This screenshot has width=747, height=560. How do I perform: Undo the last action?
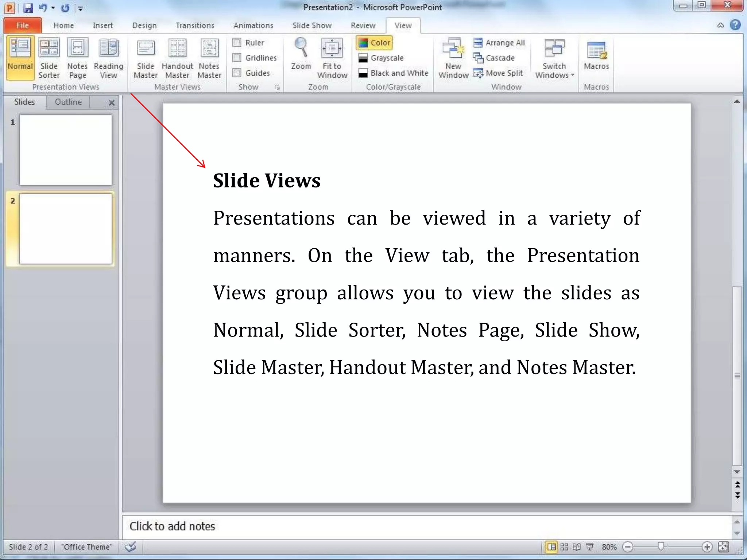point(43,8)
